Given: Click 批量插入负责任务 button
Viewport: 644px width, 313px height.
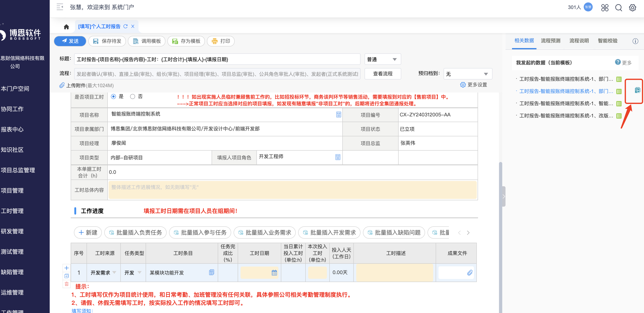Looking at the screenshot, I should (135, 233).
